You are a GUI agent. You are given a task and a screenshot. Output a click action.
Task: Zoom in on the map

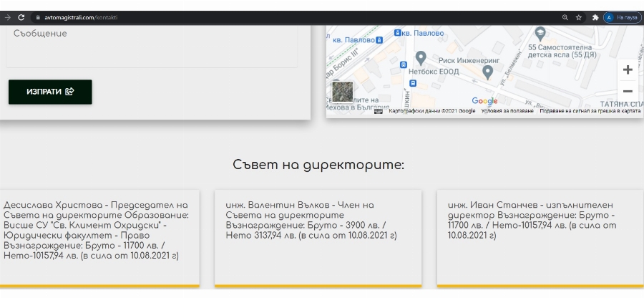click(x=627, y=70)
